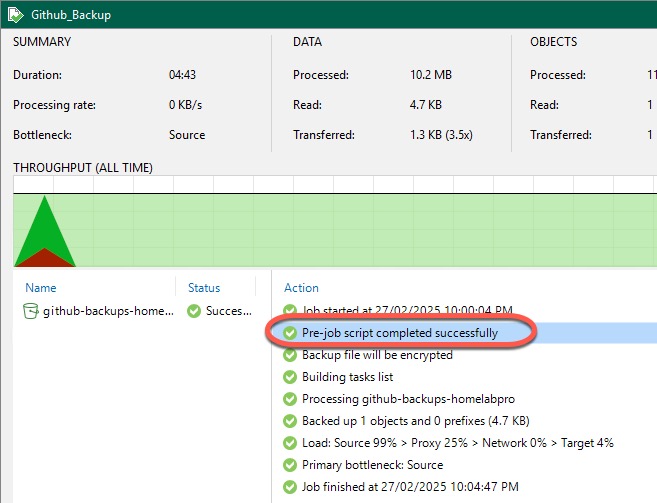Viewport: 657px width, 503px height.
Task: Click the green success icon in Status column
Action: click(x=194, y=311)
